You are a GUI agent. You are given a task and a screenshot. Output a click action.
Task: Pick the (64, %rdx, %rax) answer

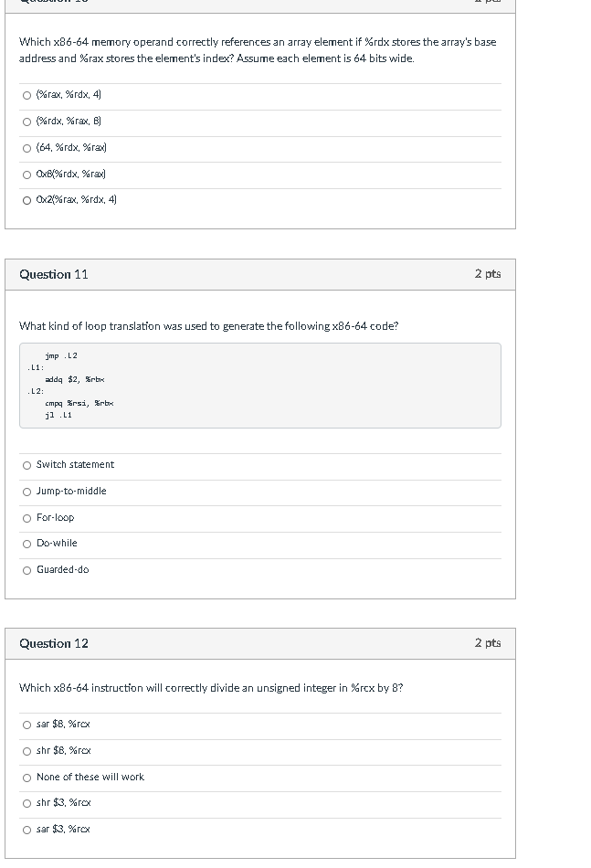[x=27, y=147]
